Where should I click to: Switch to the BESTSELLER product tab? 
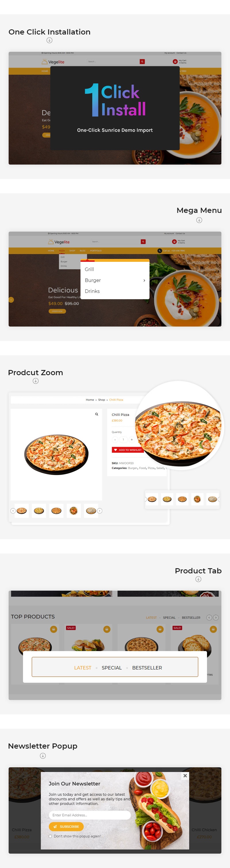[x=147, y=667]
